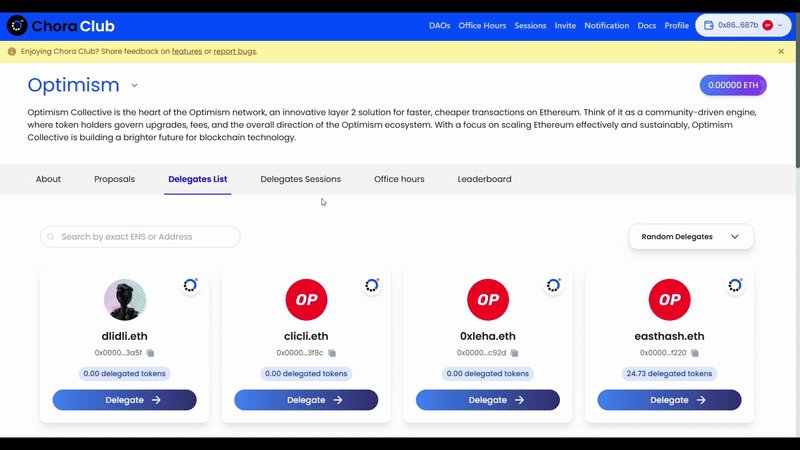The width and height of the screenshot is (800, 450).
Task: Dismiss the yellow feedback banner
Action: click(781, 52)
